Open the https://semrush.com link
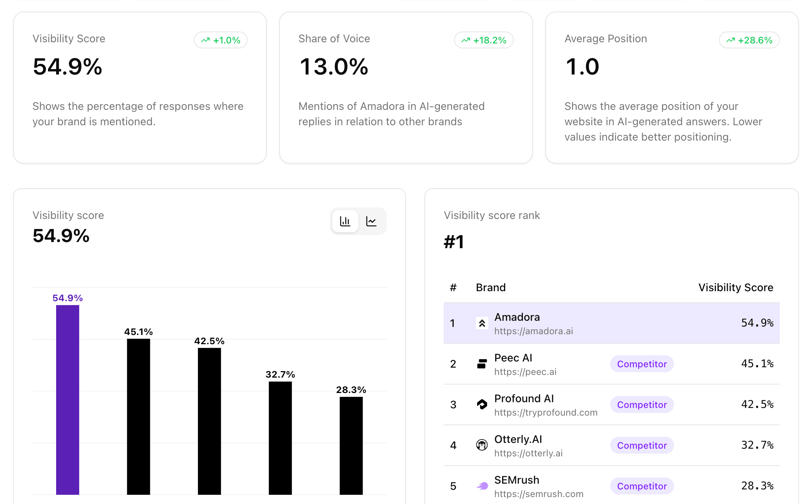This screenshot has width=812, height=504. pyautogui.click(x=539, y=494)
